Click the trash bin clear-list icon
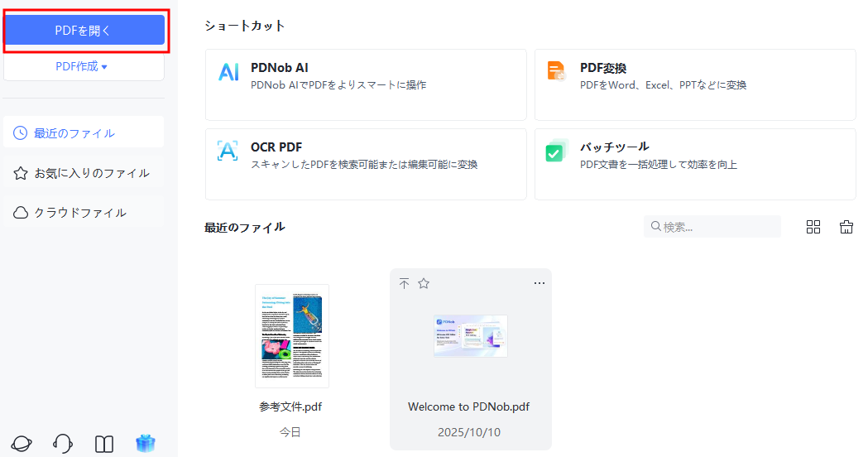 coord(846,227)
